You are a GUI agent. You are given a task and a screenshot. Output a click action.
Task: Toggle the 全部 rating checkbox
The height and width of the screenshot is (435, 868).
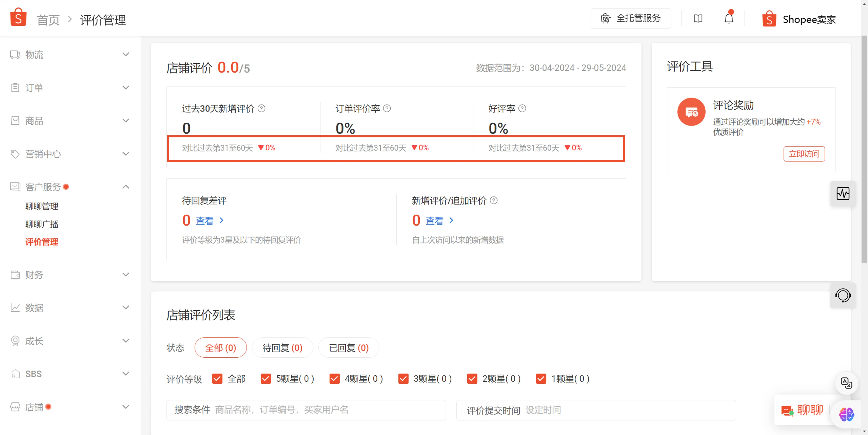(217, 379)
